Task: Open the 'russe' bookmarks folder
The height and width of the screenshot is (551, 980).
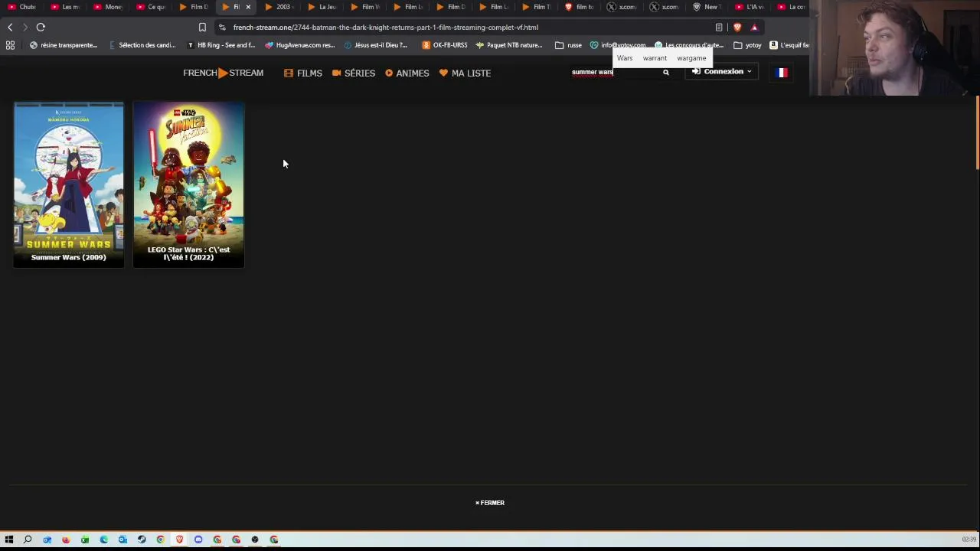Action: click(568, 45)
